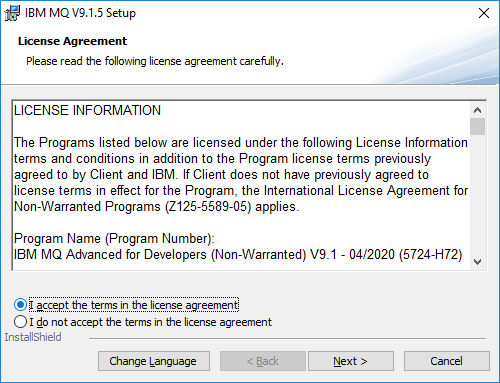
Task: Click the 'Program Name (Program Number):' line
Action: tap(114, 239)
